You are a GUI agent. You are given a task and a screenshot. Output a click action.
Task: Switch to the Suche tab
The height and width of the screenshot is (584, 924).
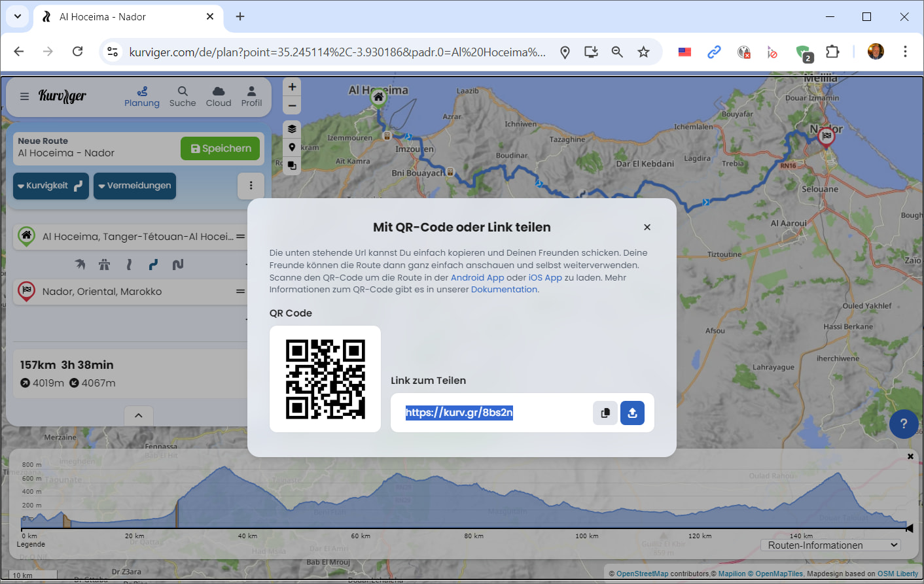183,96
